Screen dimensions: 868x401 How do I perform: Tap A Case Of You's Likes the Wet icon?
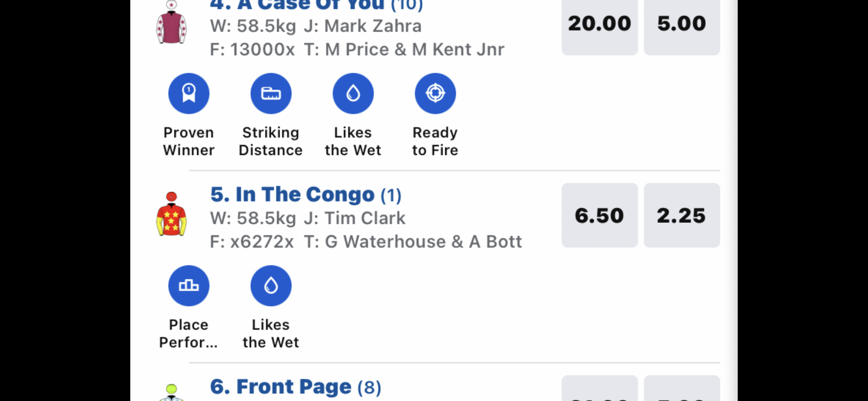pyautogui.click(x=353, y=93)
